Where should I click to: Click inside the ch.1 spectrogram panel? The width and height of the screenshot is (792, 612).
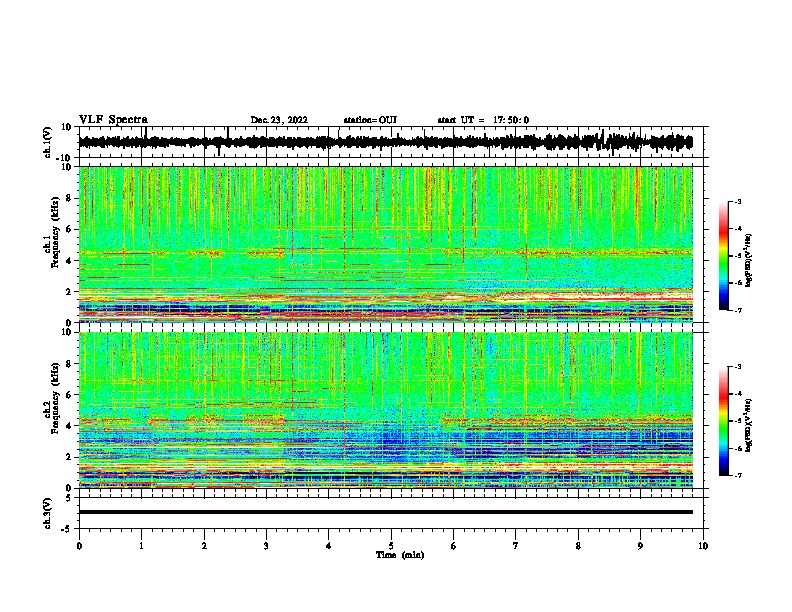(385, 244)
